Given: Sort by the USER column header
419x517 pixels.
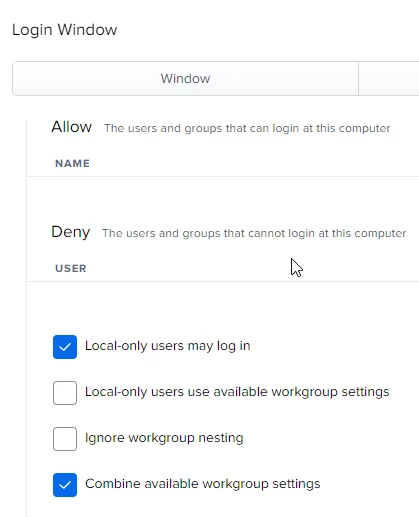Looking at the screenshot, I should click(71, 268).
